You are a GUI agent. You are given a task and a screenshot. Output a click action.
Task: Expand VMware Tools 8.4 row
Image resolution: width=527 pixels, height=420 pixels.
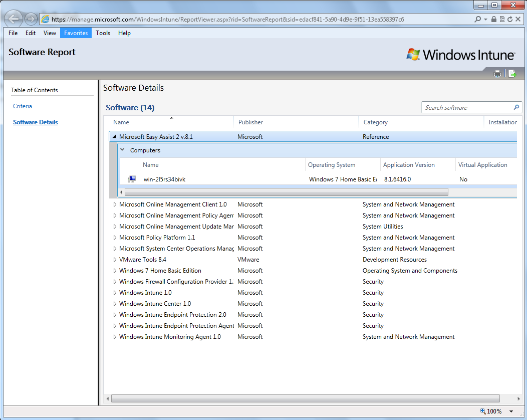point(115,260)
